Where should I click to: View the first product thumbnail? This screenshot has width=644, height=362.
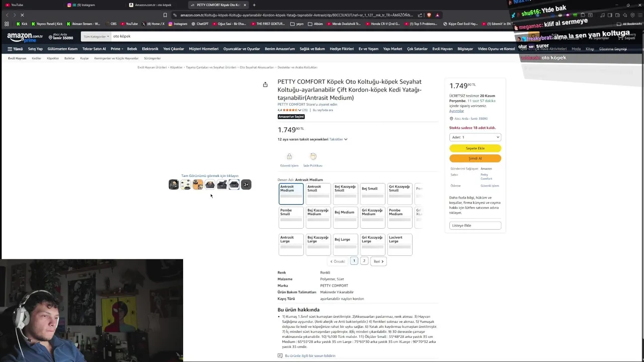174,185
